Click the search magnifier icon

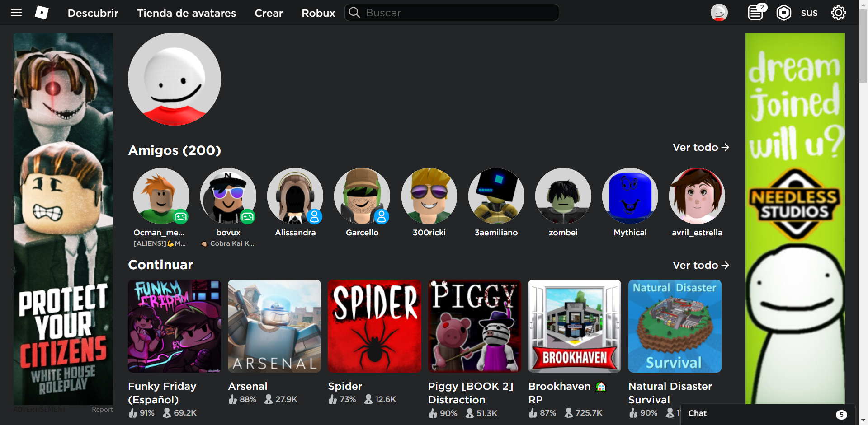coord(354,13)
